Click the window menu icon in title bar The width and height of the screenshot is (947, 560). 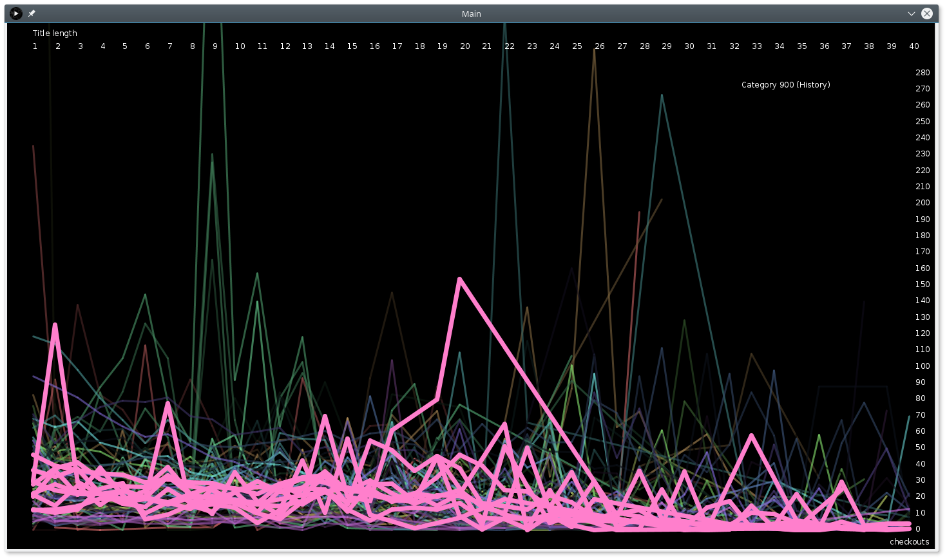(x=16, y=14)
